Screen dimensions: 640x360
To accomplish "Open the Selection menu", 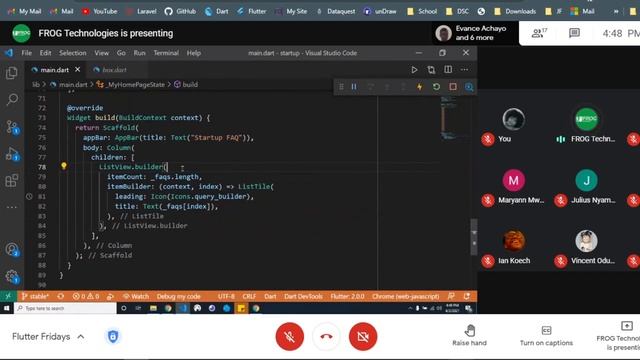I will click(73, 53).
